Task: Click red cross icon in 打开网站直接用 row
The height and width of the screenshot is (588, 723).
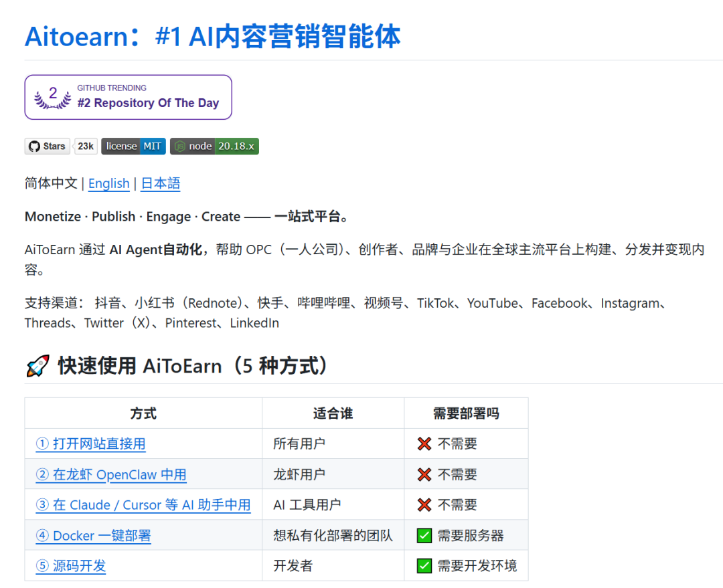Action: 424,444
